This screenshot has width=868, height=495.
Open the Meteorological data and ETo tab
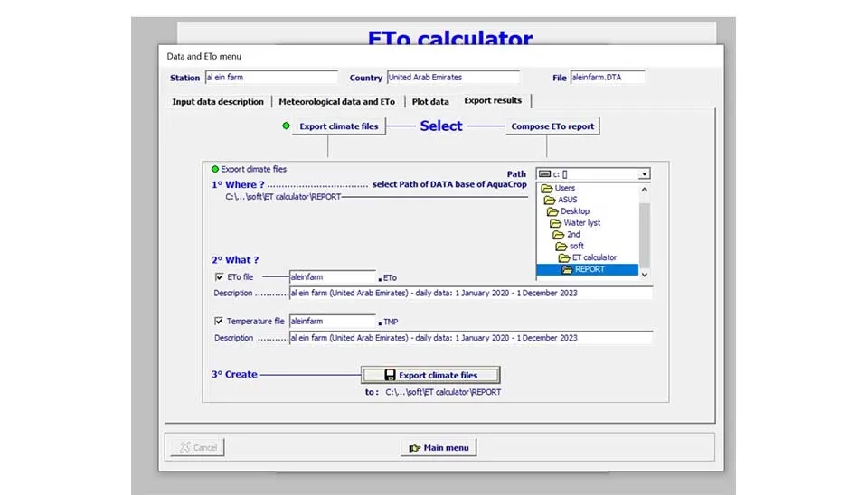pyautogui.click(x=336, y=102)
